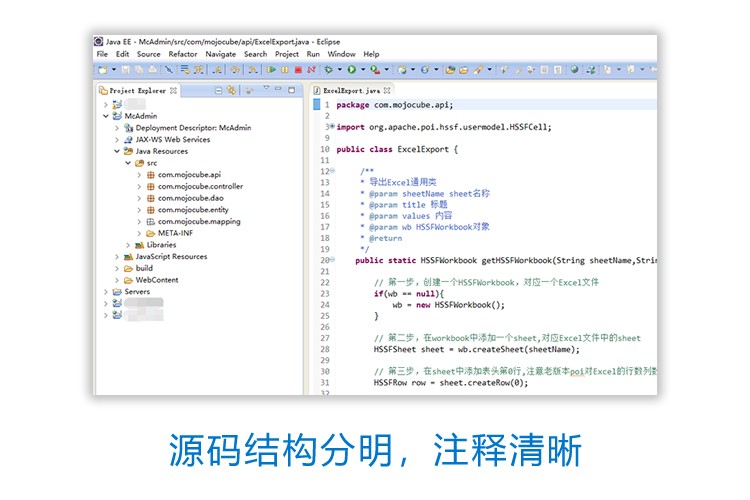750x500 pixels.
Task: Open the Source menu
Action: [x=148, y=54]
